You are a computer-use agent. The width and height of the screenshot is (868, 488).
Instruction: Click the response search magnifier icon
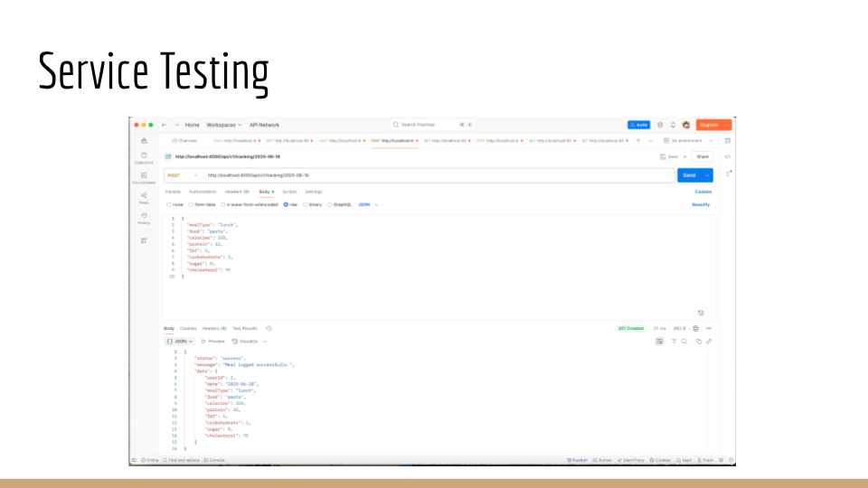(x=684, y=342)
